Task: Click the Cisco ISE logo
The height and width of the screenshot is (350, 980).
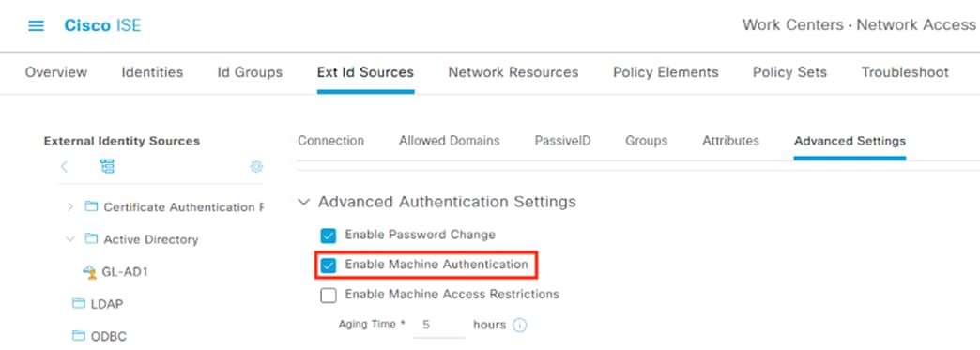Action: point(103,25)
